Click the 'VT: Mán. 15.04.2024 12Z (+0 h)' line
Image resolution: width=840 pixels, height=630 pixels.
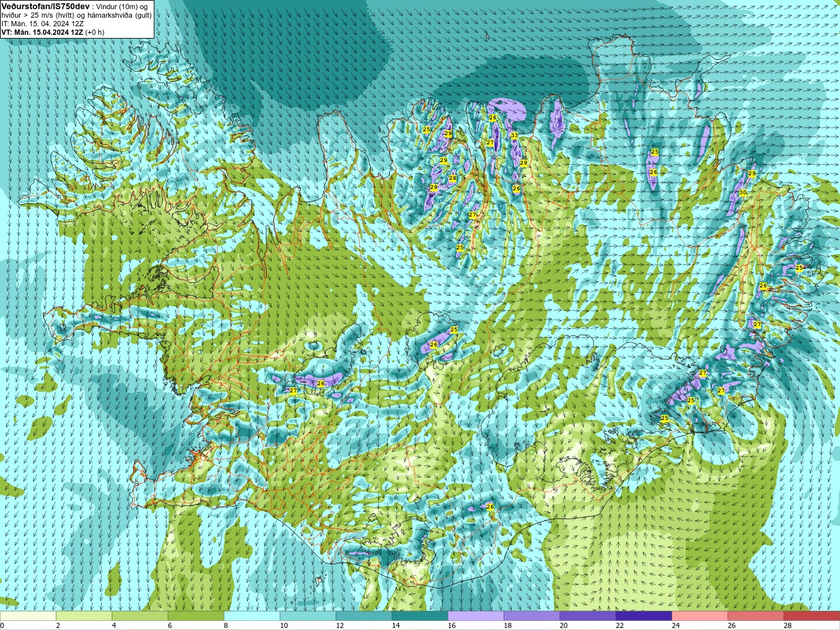pos(52,32)
